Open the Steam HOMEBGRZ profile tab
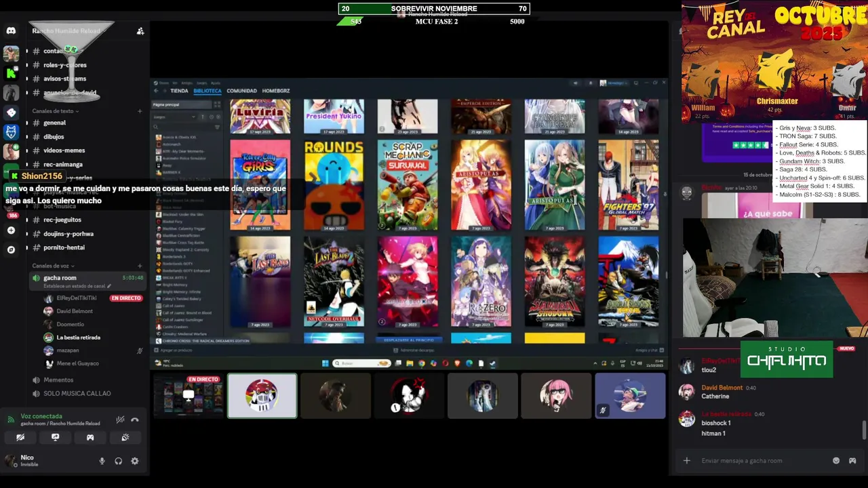This screenshot has height=488, width=868. pos(276,91)
